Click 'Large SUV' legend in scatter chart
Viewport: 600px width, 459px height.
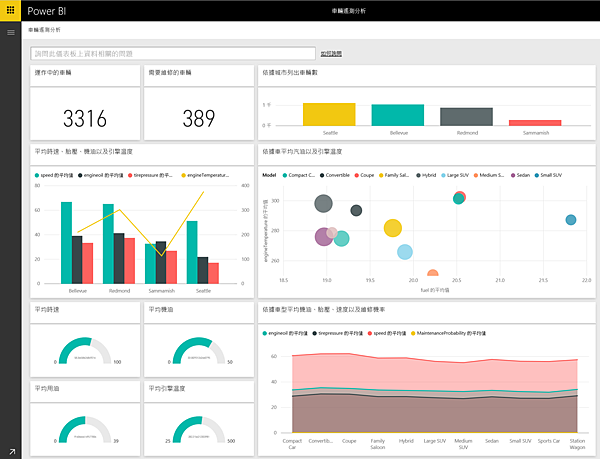point(455,175)
